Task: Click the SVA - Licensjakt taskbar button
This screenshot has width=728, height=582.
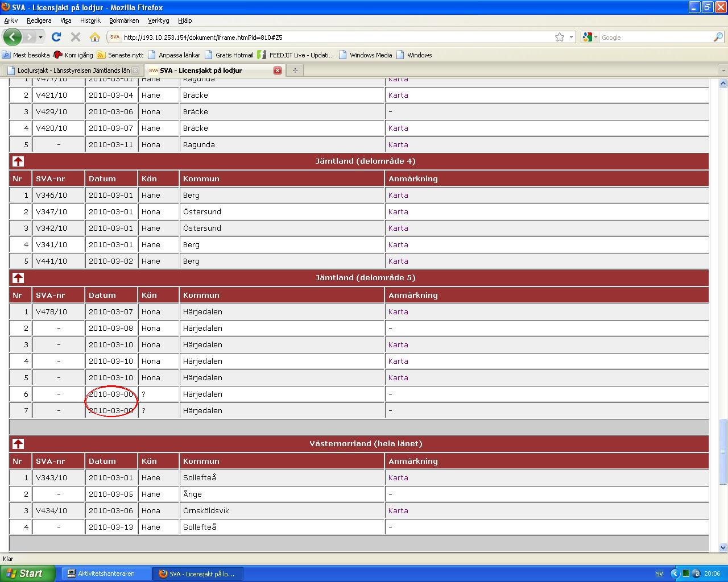Action: click(198, 573)
